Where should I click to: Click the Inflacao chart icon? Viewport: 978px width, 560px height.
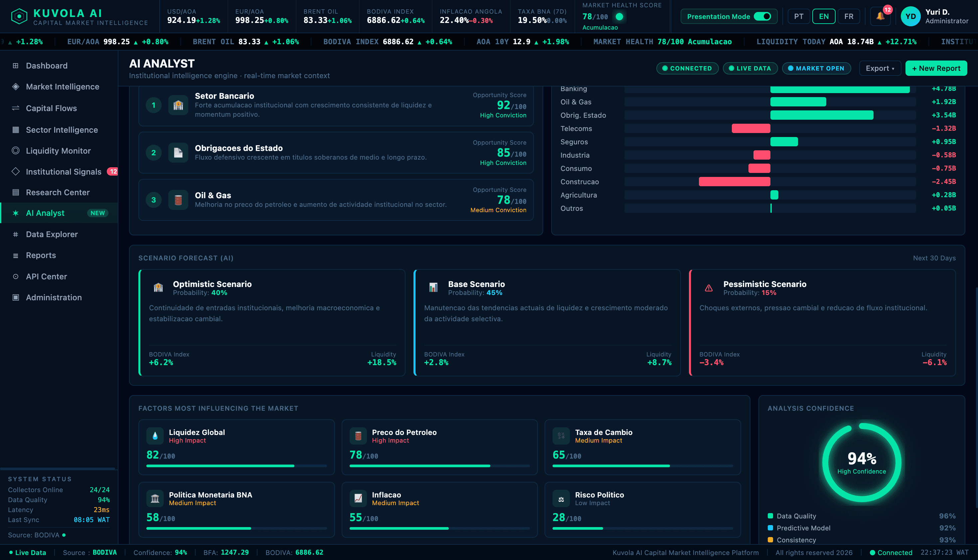click(x=358, y=498)
